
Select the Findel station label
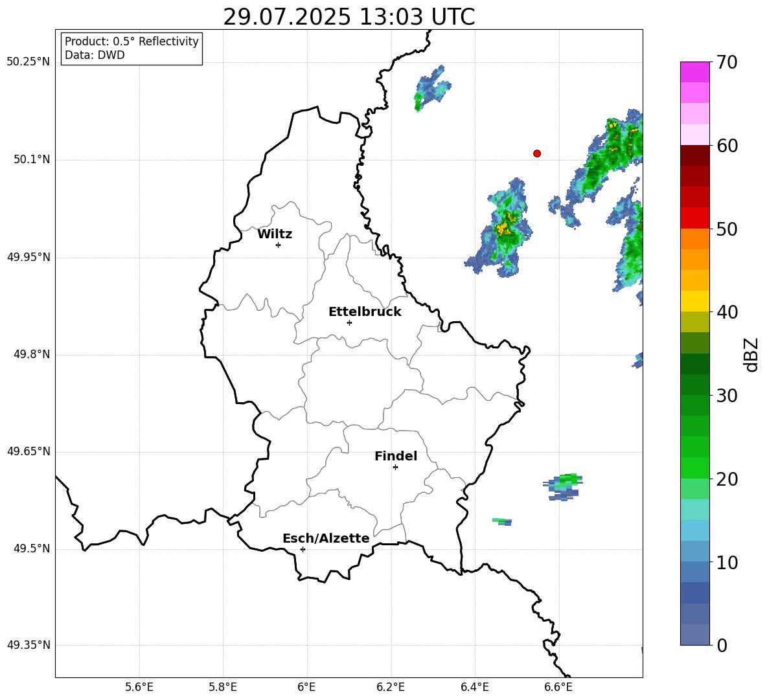tap(396, 456)
